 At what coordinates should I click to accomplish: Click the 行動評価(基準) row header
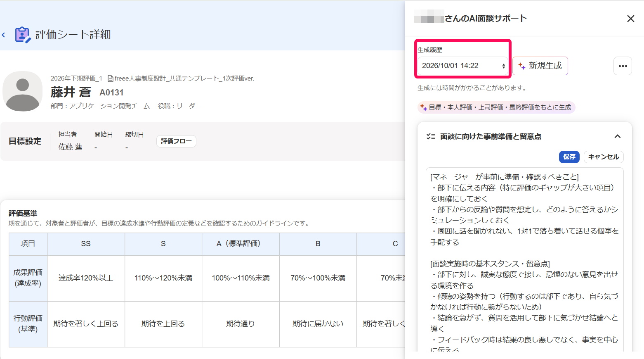point(28,324)
